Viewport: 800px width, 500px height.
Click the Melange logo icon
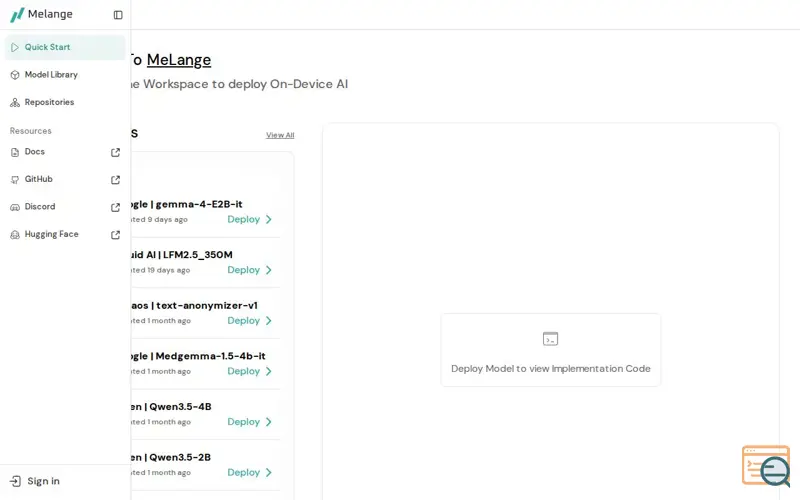(17, 14)
